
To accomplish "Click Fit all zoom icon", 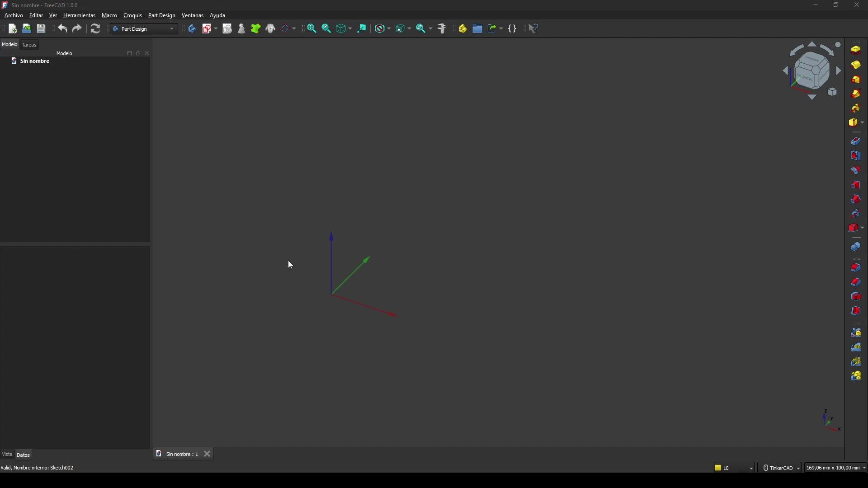I will [x=313, y=29].
